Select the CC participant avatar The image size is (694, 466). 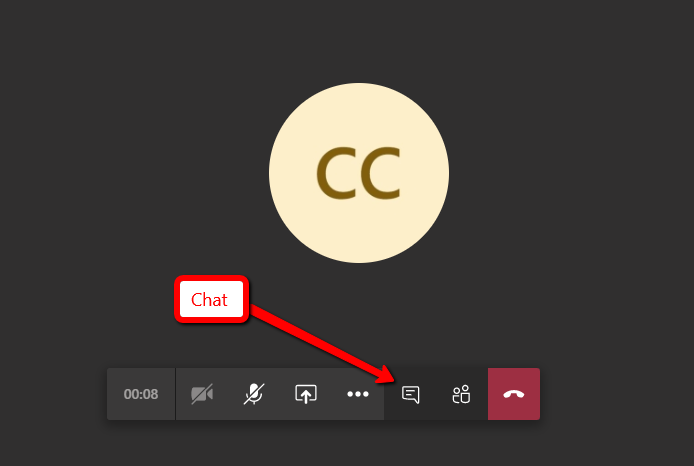tap(359, 173)
